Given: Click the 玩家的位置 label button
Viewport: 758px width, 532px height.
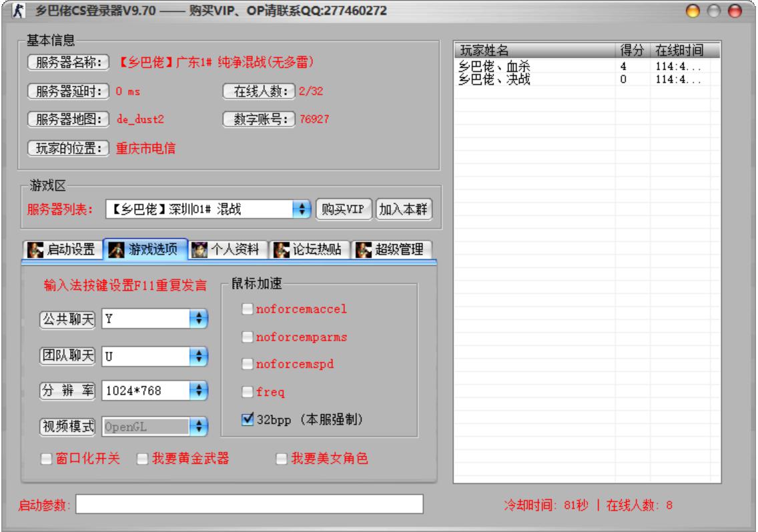Looking at the screenshot, I should (68, 148).
